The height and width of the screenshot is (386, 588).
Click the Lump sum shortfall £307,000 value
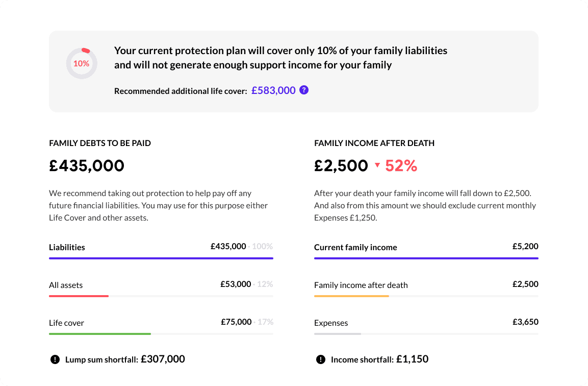click(x=163, y=359)
